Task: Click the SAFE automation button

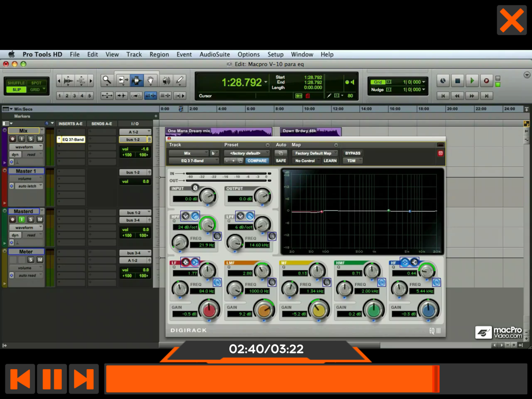Action: (x=281, y=161)
